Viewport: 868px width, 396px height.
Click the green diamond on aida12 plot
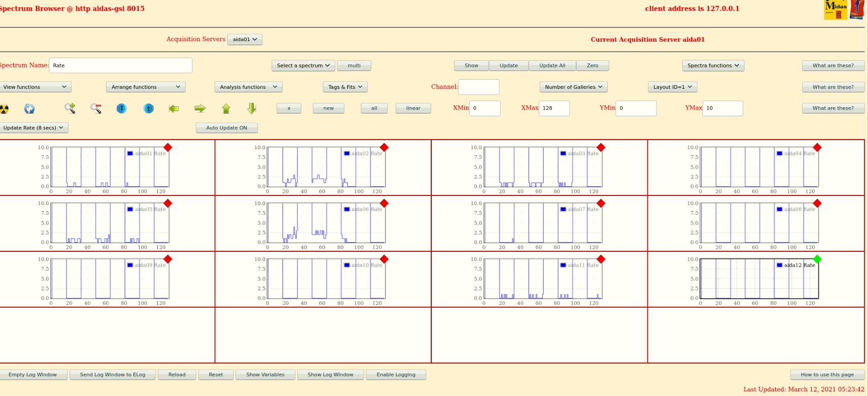pos(817,259)
